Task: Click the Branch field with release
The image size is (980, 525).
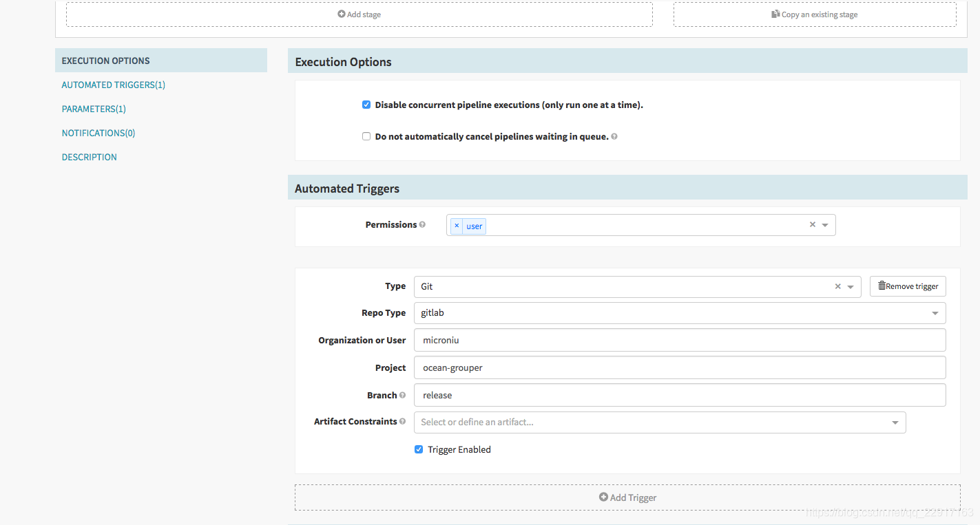Action: (680, 395)
